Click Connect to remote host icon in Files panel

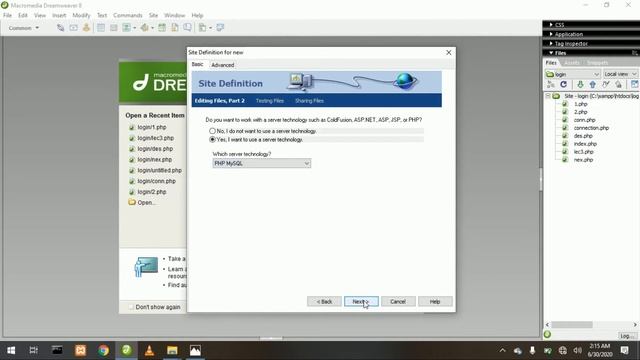click(x=551, y=84)
